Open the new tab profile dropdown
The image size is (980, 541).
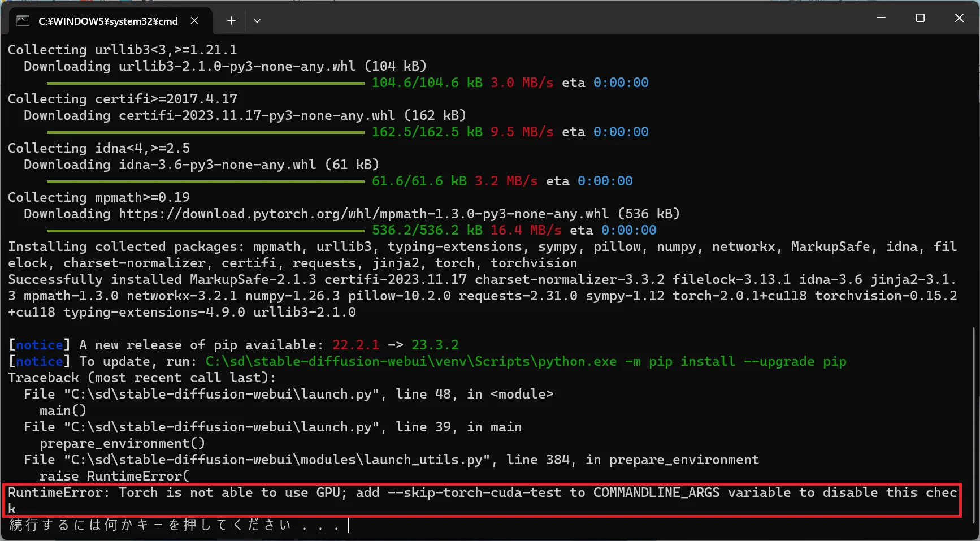click(x=257, y=21)
